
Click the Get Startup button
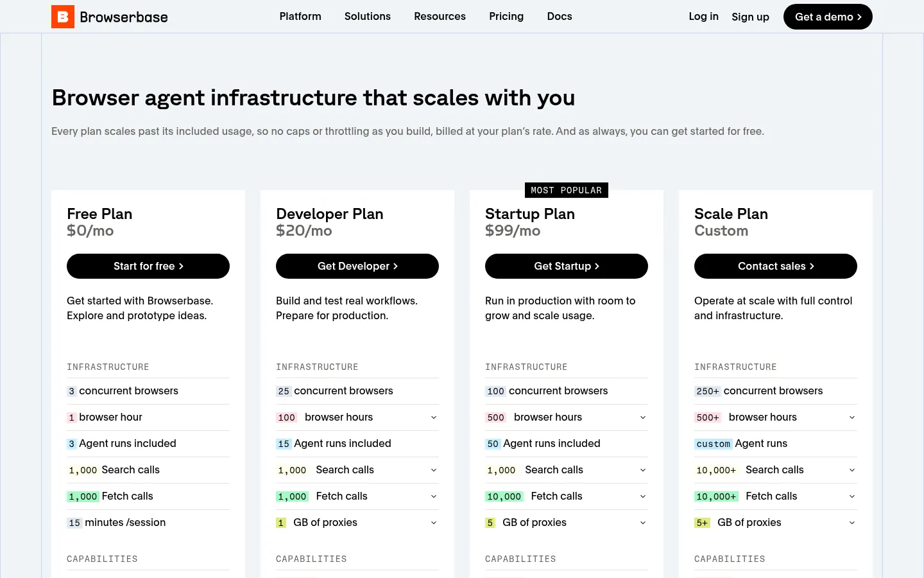(567, 266)
